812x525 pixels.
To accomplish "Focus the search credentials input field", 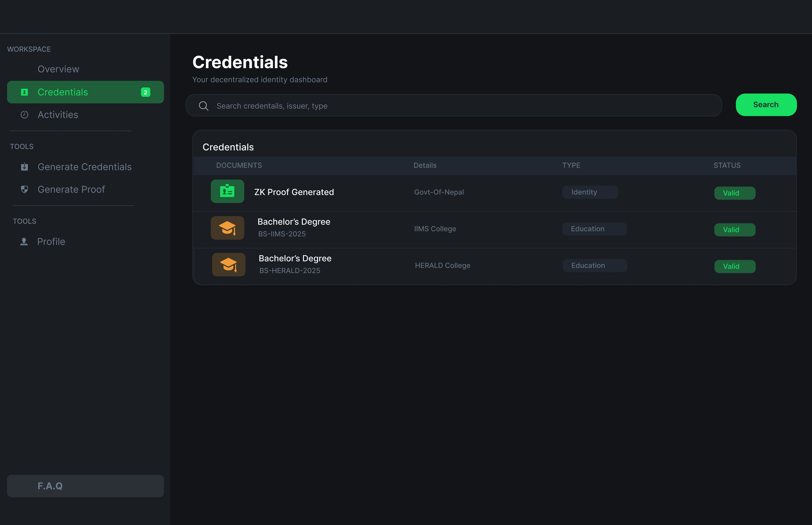I will 454,105.
